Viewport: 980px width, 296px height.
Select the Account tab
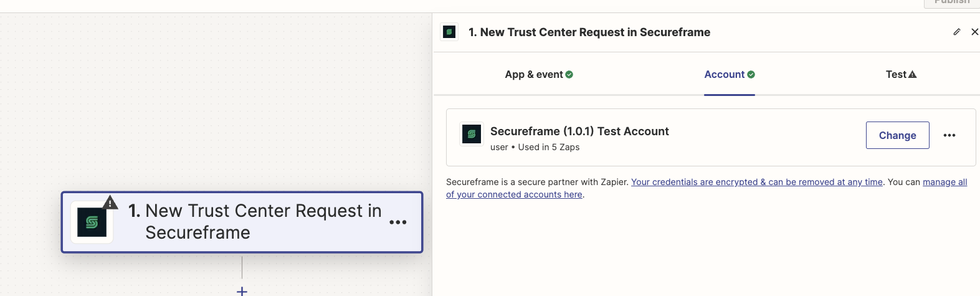(x=730, y=74)
